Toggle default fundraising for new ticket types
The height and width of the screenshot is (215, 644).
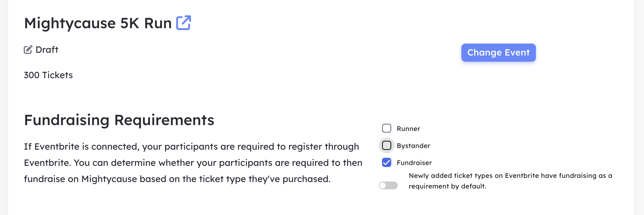point(388,185)
